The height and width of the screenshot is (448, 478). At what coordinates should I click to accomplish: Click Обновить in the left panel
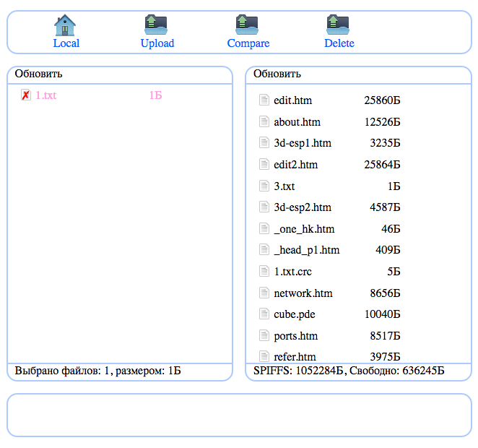(x=38, y=74)
